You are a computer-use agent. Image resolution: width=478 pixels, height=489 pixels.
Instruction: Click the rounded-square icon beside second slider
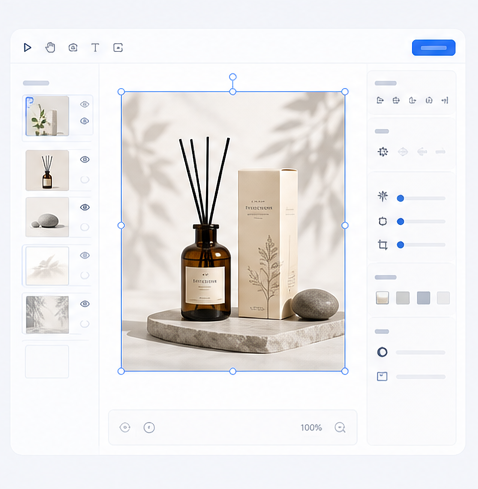(x=383, y=221)
